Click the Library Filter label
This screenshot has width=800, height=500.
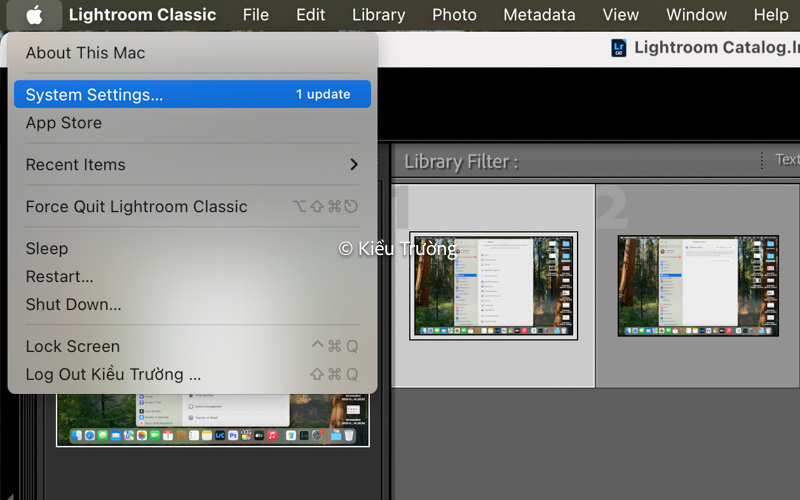click(461, 162)
